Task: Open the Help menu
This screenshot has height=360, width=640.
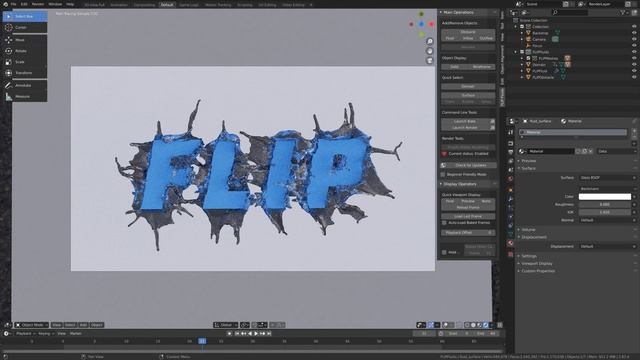Action: tap(70, 4)
